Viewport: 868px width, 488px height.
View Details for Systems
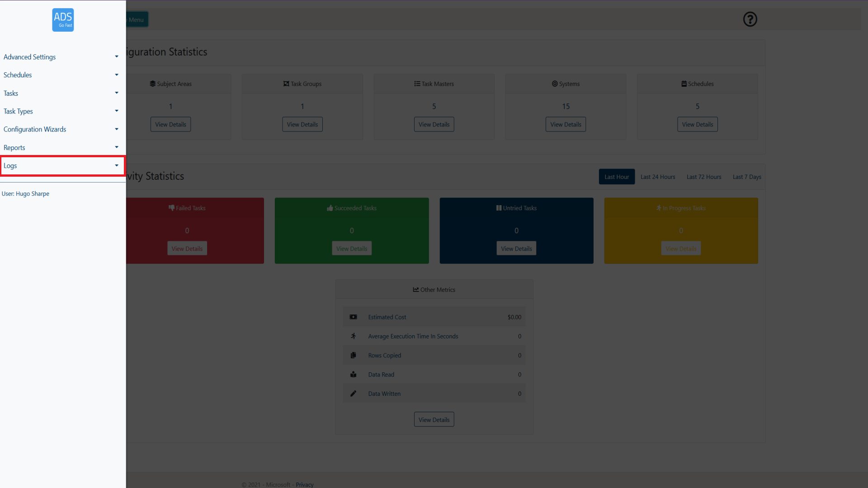[566, 125]
